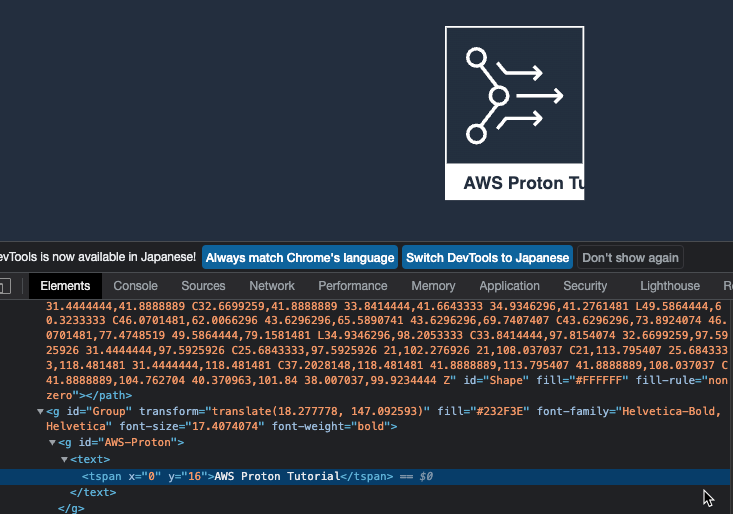Click Always match Chrome's language button
This screenshot has width=733, height=514.
pyautogui.click(x=300, y=257)
